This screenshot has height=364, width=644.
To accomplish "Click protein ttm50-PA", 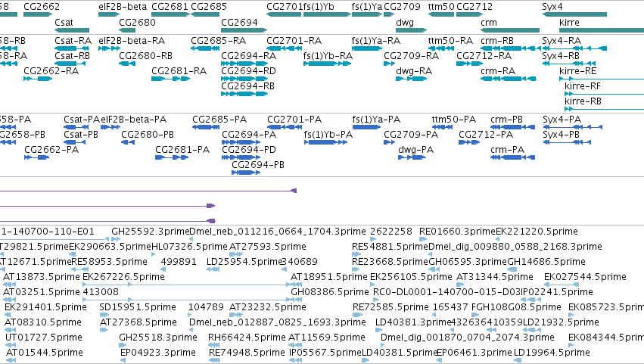I will coord(442,127).
